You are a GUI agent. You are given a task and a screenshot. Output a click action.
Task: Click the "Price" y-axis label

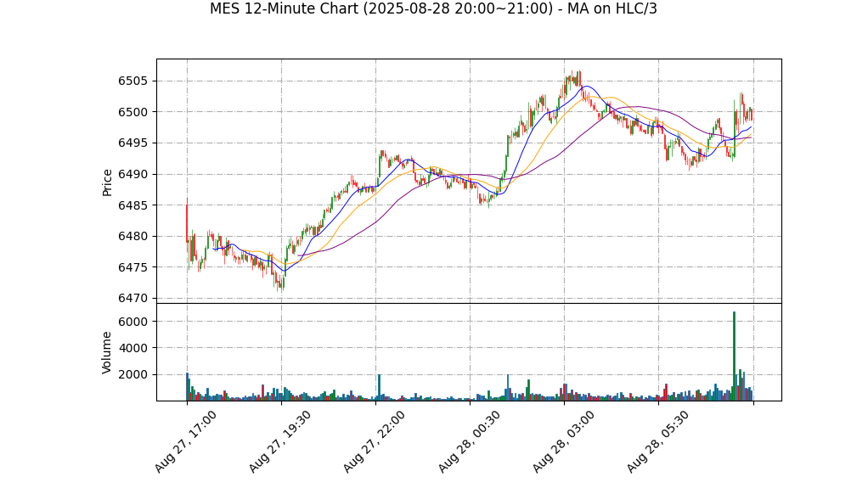coord(107,182)
